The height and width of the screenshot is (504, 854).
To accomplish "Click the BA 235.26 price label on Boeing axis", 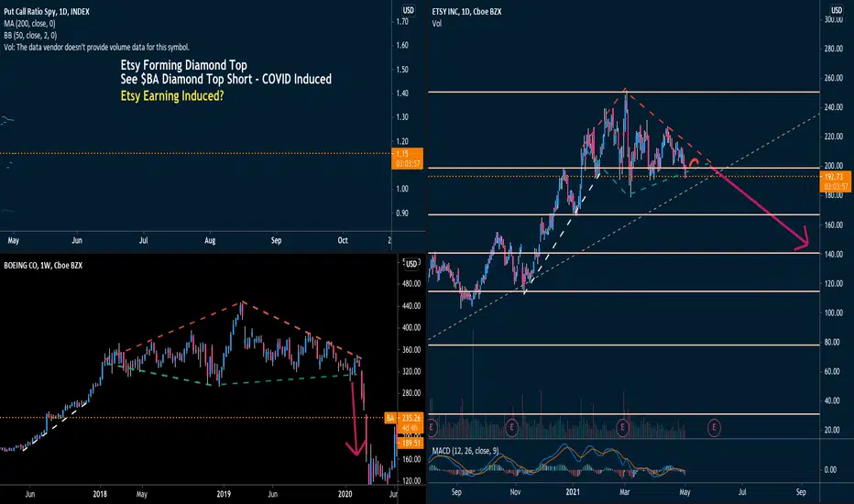I will pos(403,418).
